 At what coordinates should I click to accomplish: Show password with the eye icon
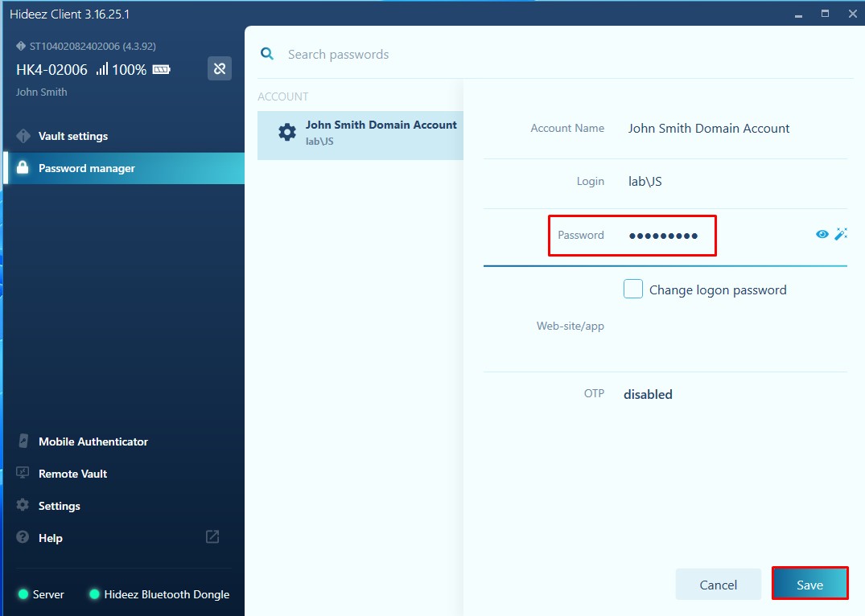822,234
